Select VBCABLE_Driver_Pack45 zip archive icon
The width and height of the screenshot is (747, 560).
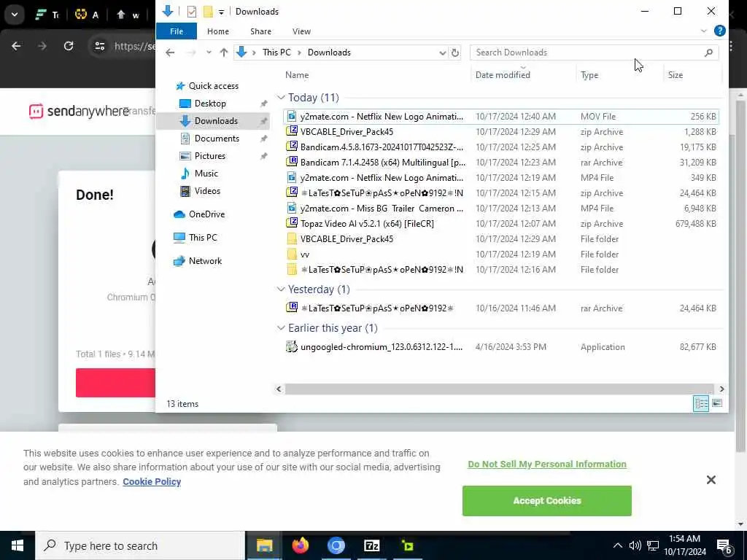(292, 131)
